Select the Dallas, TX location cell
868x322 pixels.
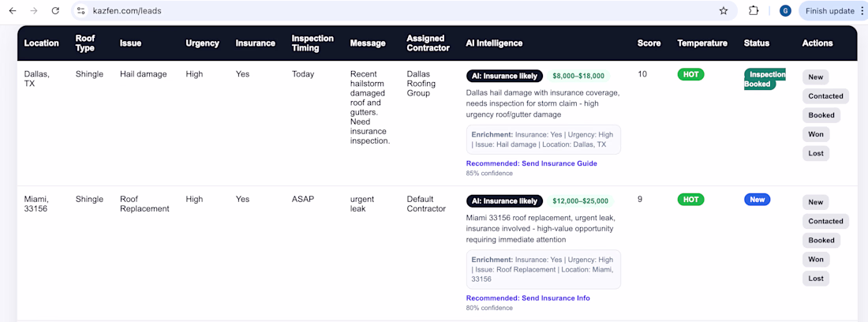37,79
